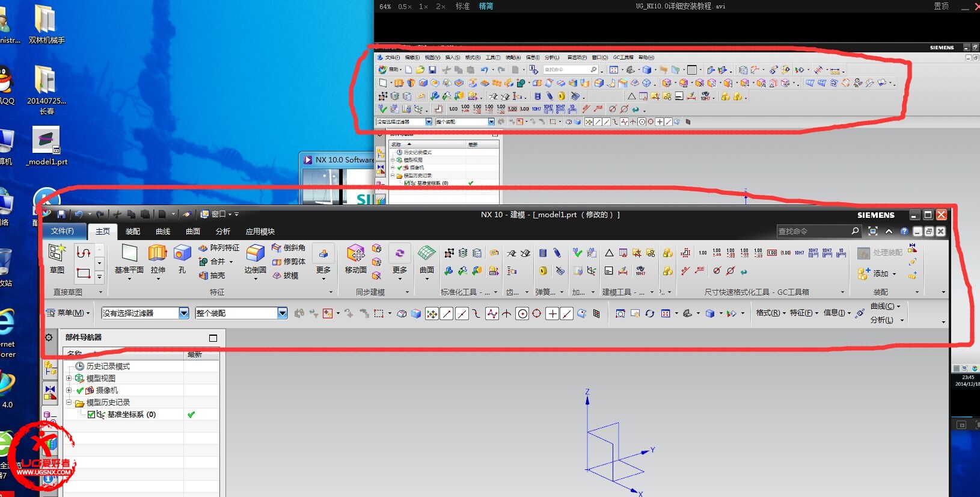Image resolution: width=980 pixels, height=497 pixels.
Task: Click the Redo arrow in quick access toolbar
Action: click(x=100, y=214)
